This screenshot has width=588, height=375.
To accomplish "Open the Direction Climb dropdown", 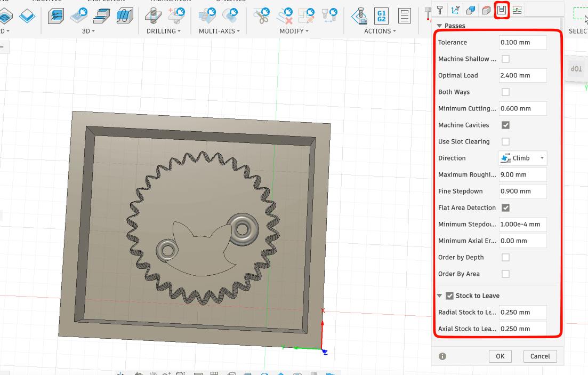I will click(523, 158).
